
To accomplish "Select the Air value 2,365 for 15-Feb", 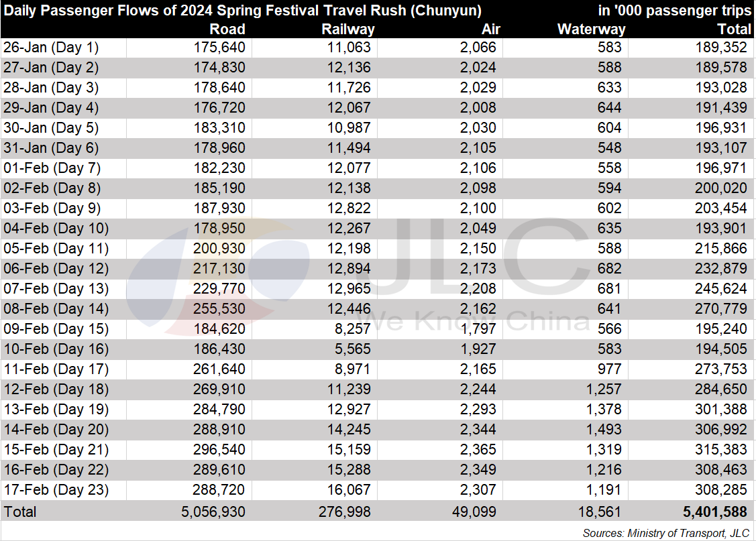I will point(478,450).
